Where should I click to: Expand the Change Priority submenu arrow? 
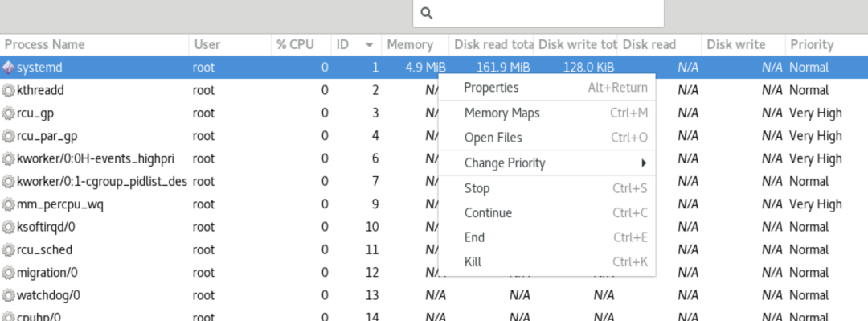(x=644, y=163)
